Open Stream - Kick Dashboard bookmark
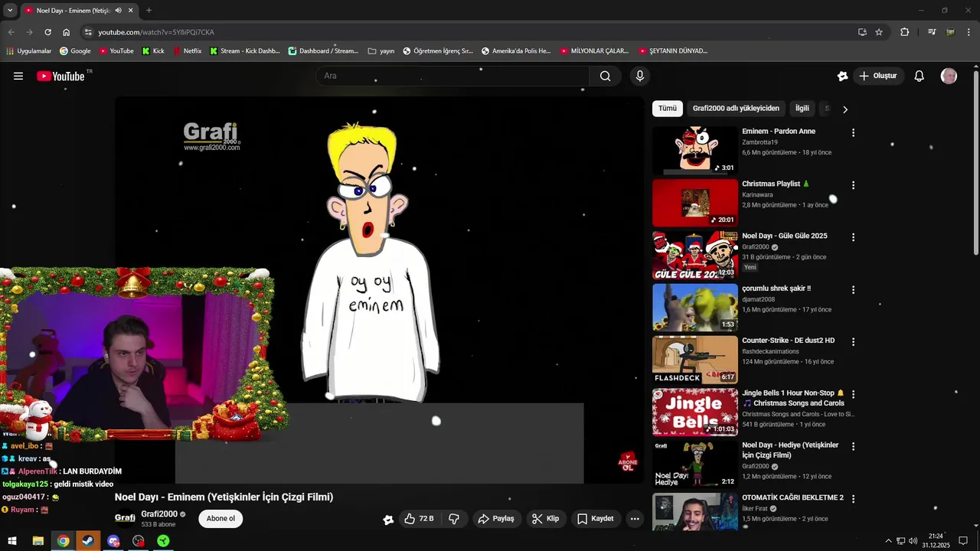This screenshot has width=980, height=551. coord(245,51)
